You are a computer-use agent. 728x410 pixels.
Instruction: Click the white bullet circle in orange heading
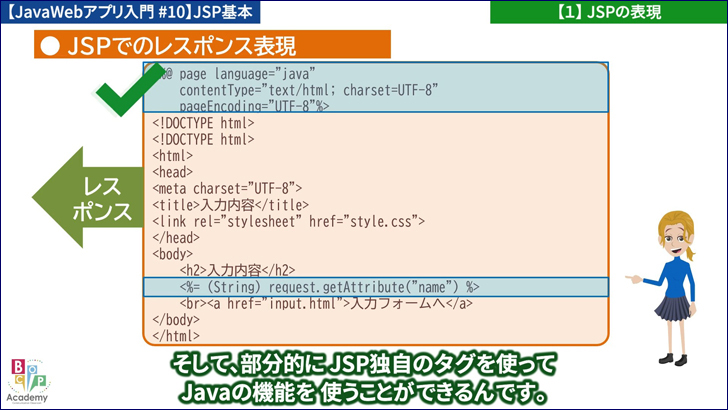48,46
